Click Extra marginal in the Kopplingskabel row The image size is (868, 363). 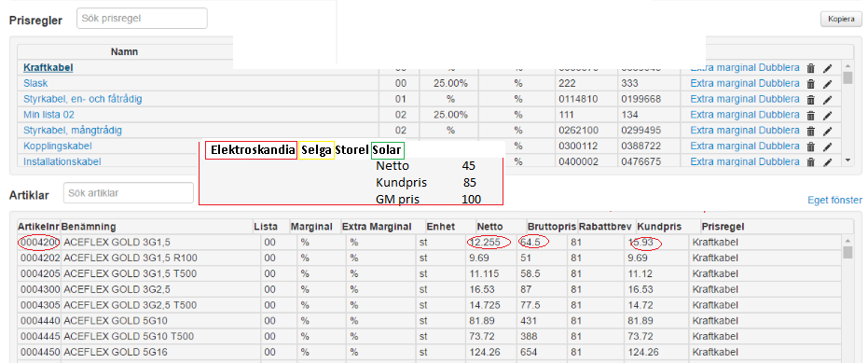pyautogui.click(x=723, y=146)
